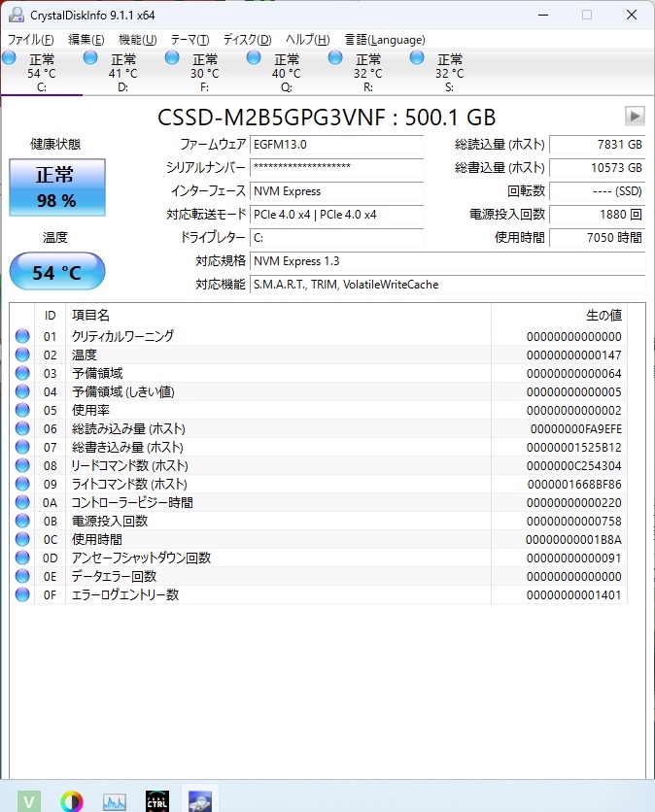Click the CrystalDiskInfo title bar app icon

17,15
